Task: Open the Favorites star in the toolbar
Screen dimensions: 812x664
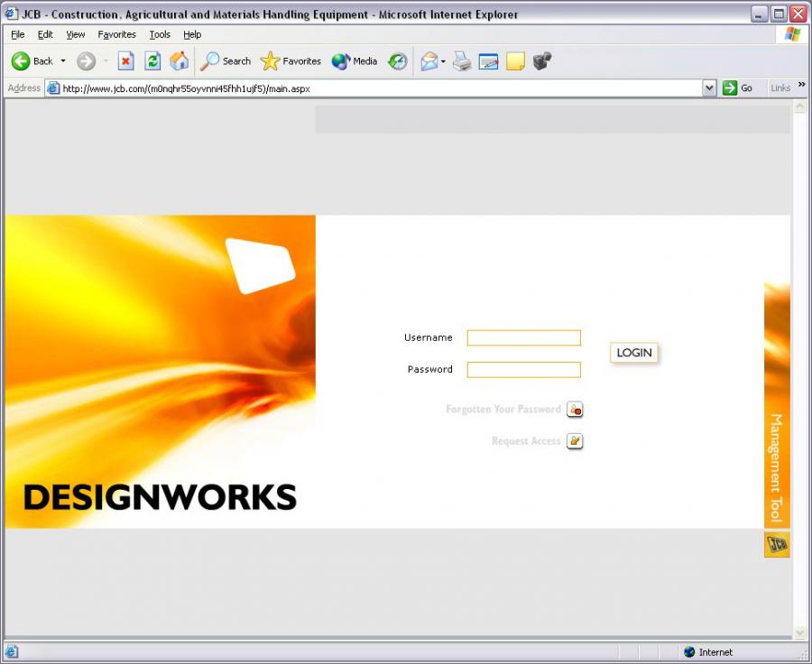Action: (x=291, y=61)
